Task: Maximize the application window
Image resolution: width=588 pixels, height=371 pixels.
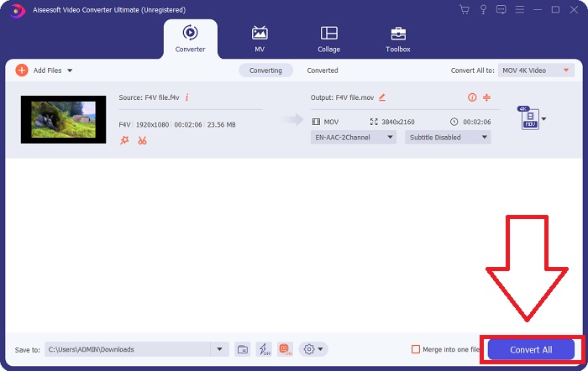Action: coord(555,10)
